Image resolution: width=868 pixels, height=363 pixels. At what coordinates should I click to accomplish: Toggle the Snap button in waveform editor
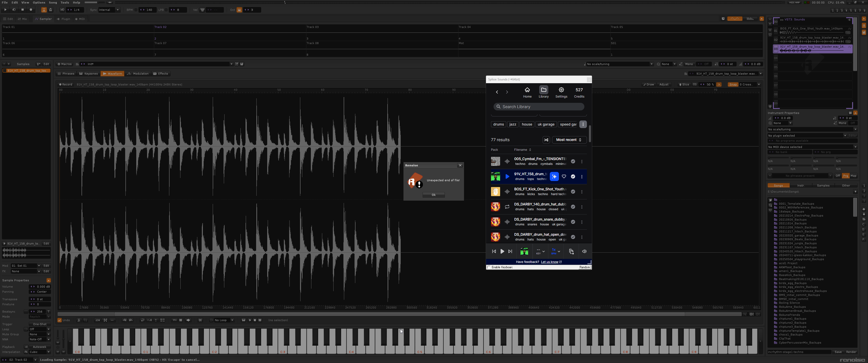(x=733, y=84)
